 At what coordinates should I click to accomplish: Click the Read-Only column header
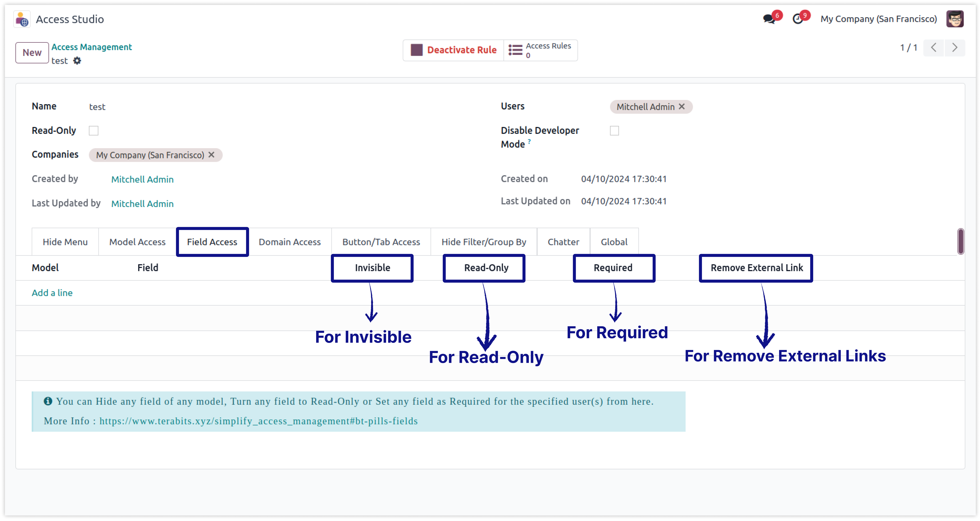pyautogui.click(x=486, y=268)
